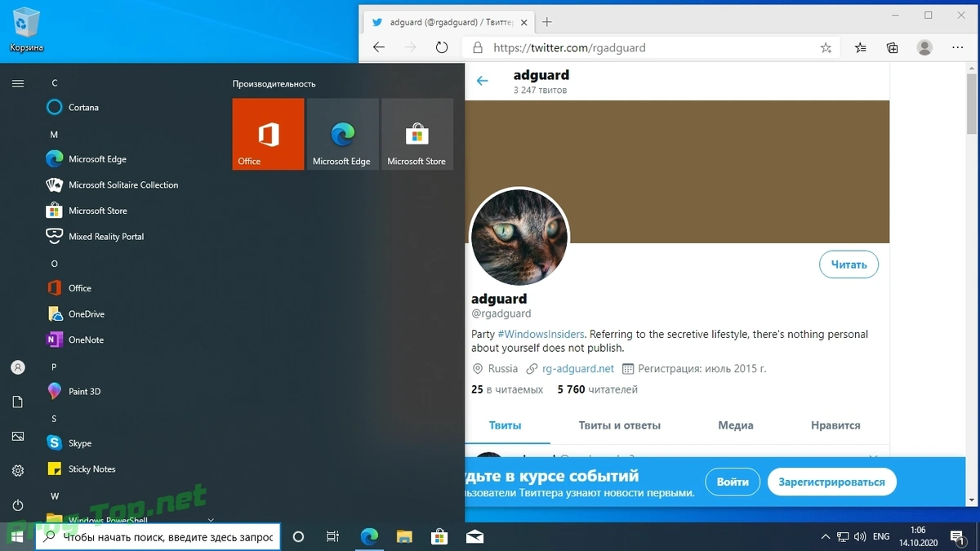Click the Power icon in Start sidebar
This screenshot has height=551, width=980.
[x=18, y=505]
